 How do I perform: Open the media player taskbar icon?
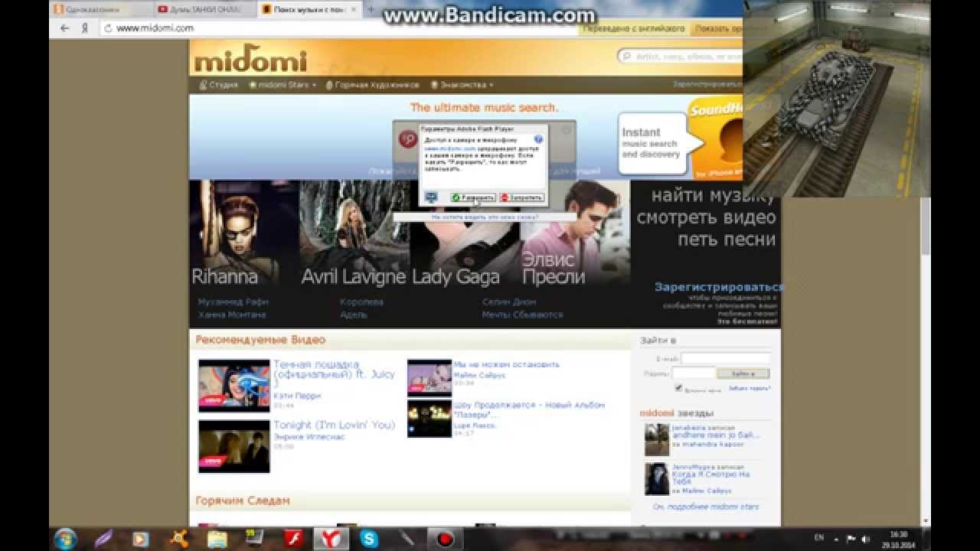tap(140, 539)
